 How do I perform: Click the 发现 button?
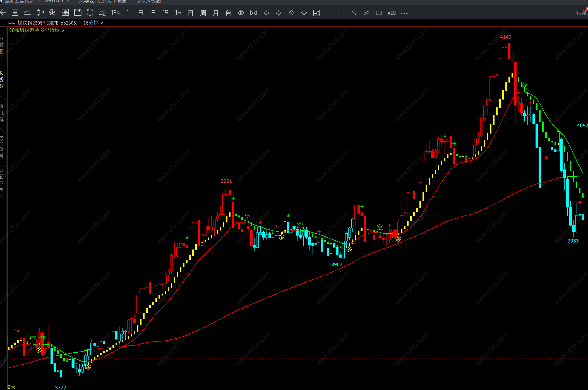tap(581, 12)
